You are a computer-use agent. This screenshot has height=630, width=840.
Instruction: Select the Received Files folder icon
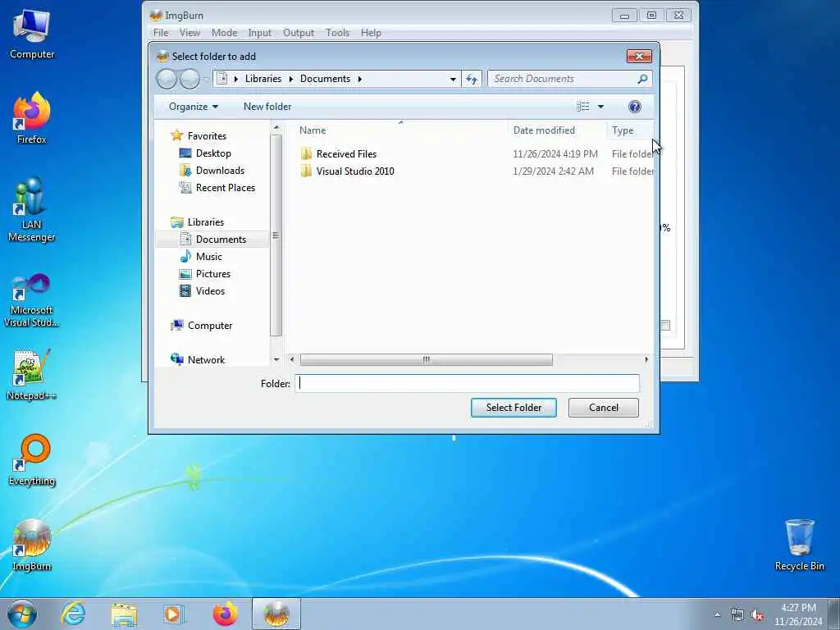point(306,153)
